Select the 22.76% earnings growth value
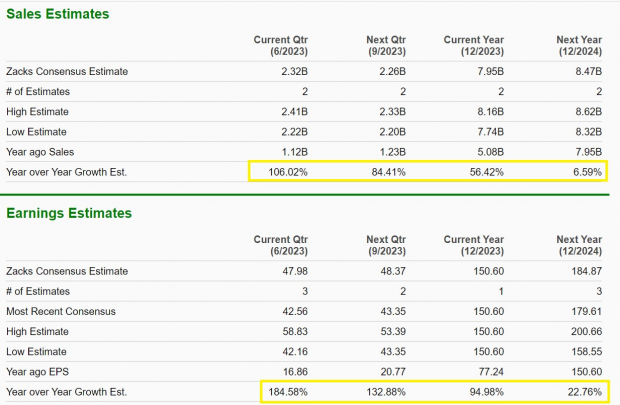Screen dimensions: 620x405 585,390
